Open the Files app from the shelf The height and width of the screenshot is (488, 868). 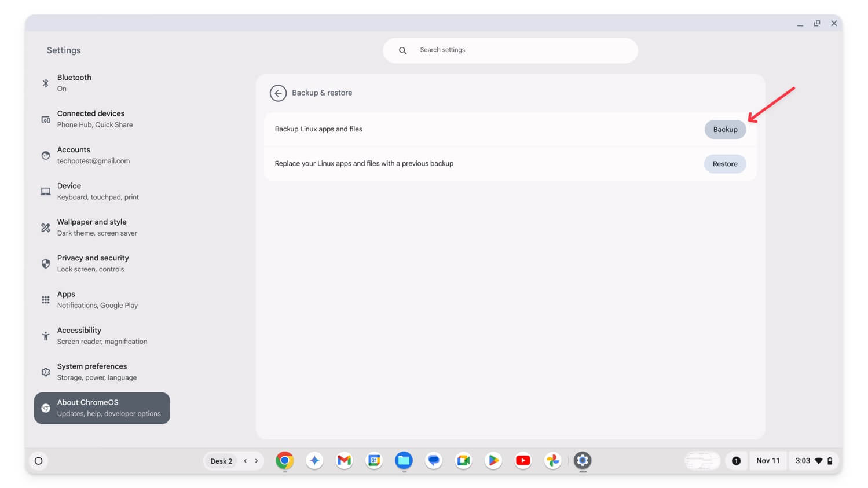click(x=404, y=461)
